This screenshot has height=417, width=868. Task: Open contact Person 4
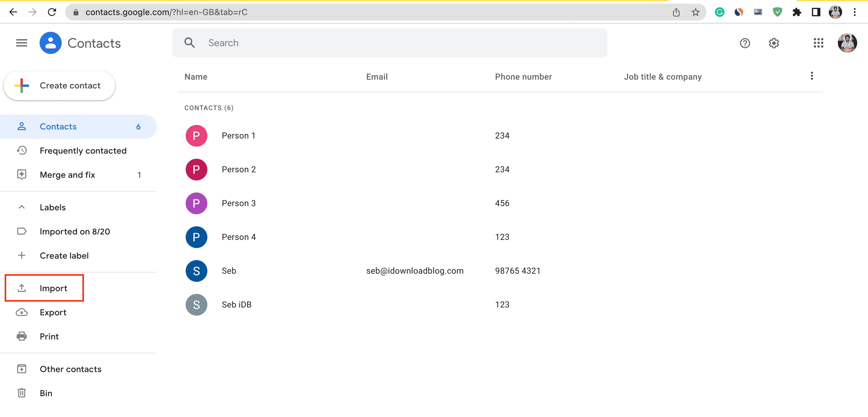[x=239, y=237]
